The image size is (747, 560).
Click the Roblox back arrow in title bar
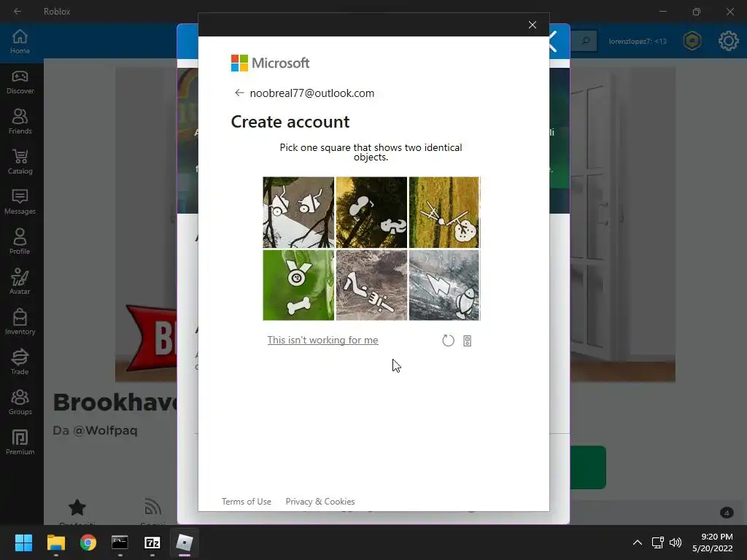pyautogui.click(x=18, y=11)
